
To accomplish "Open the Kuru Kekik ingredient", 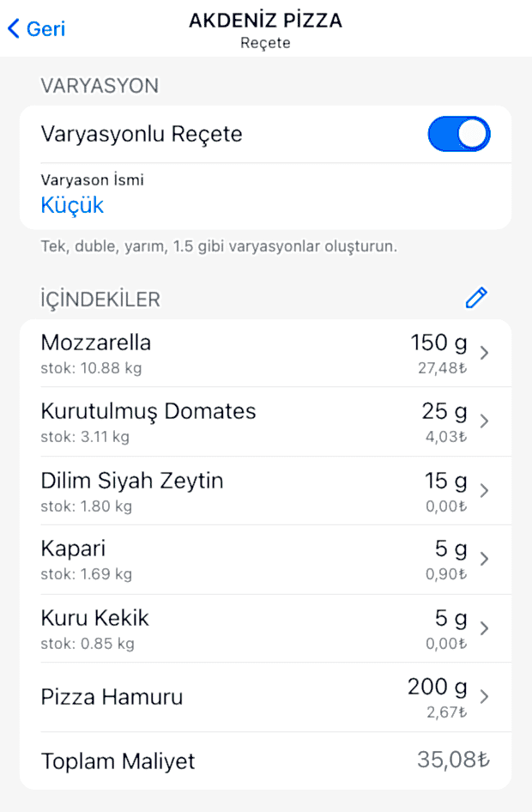I will coord(95,617).
